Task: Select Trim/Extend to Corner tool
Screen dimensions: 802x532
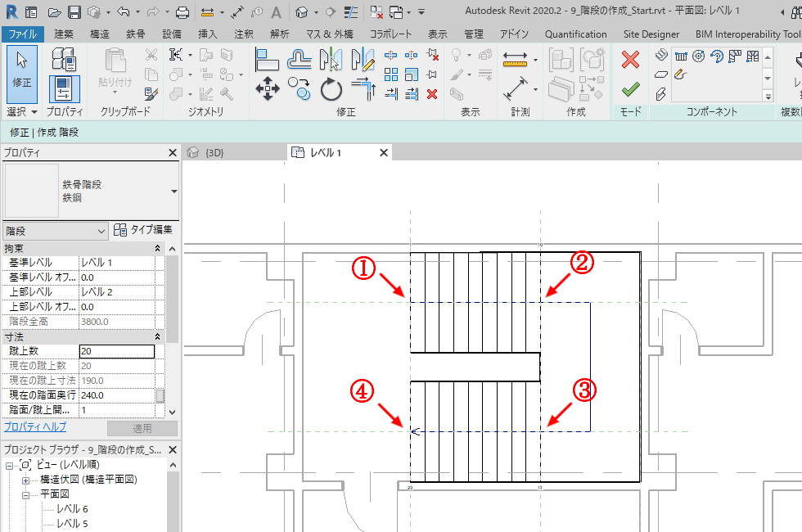Action: [x=363, y=89]
